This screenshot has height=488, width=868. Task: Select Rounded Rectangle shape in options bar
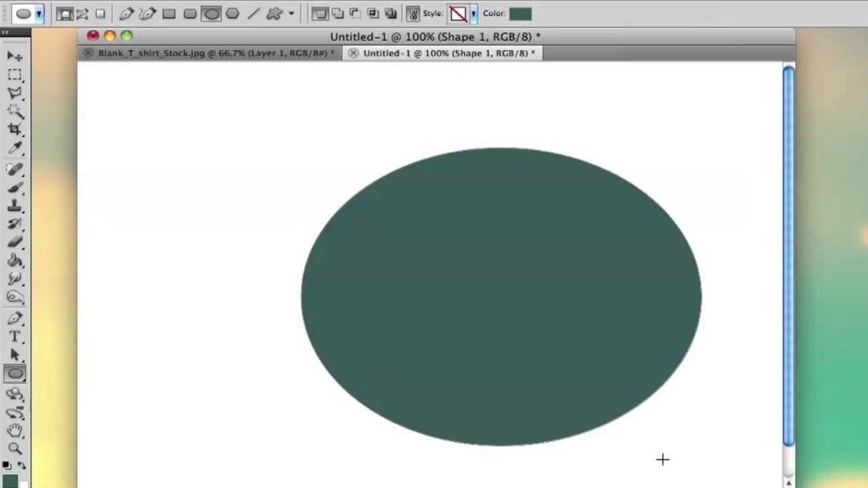(x=190, y=14)
